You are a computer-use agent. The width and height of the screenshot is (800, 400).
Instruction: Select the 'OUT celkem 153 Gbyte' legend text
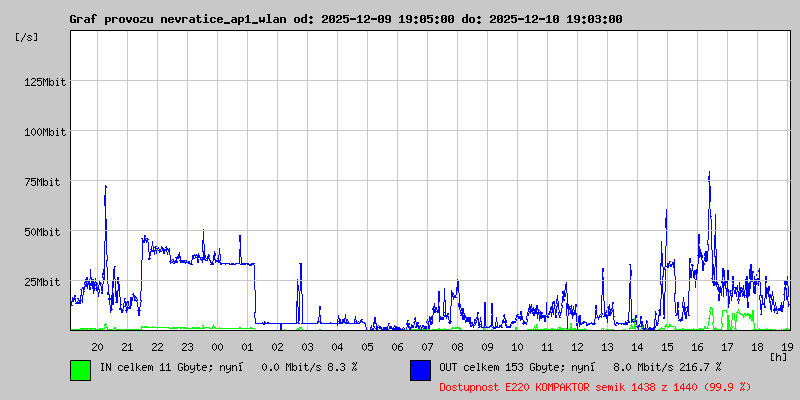point(503,367)
